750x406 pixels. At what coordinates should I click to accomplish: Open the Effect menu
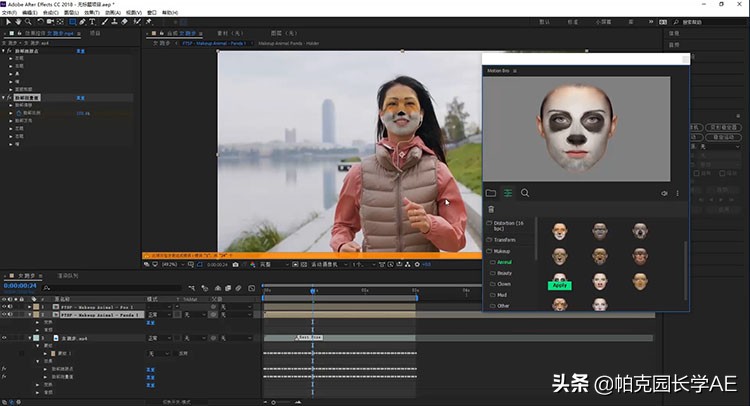pyautogui.click(x=92, y=12)
